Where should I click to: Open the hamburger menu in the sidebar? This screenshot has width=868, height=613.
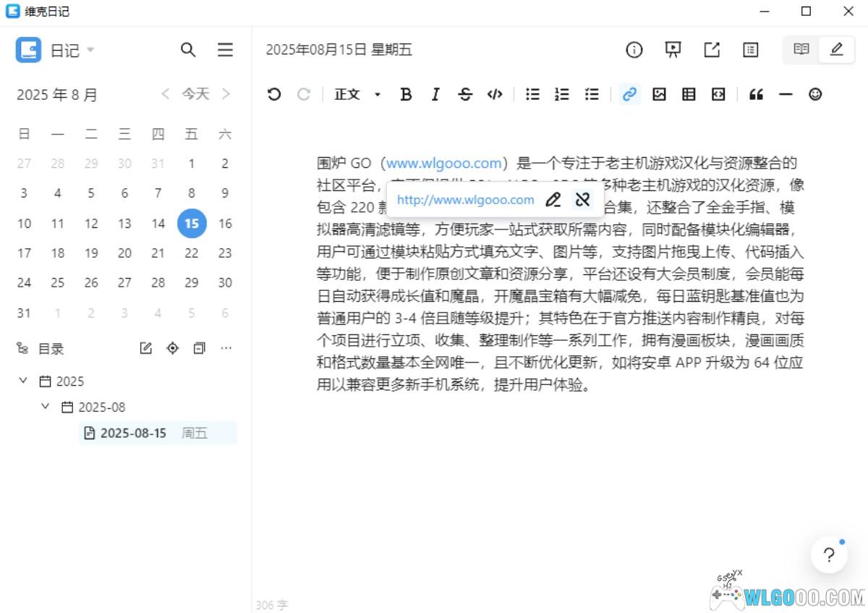(225, 50)
